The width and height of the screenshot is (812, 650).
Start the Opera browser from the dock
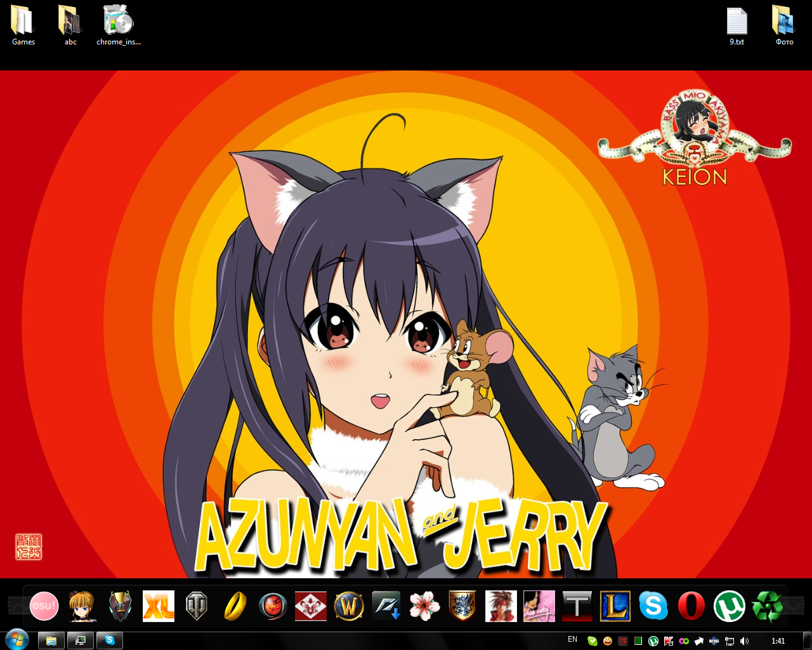pos(691,606)
